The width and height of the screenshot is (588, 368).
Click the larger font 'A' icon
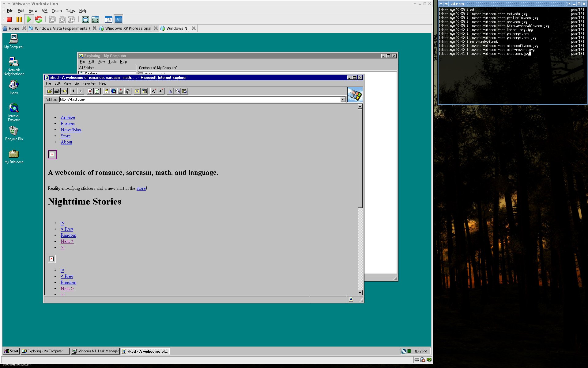tap(154, 91)
